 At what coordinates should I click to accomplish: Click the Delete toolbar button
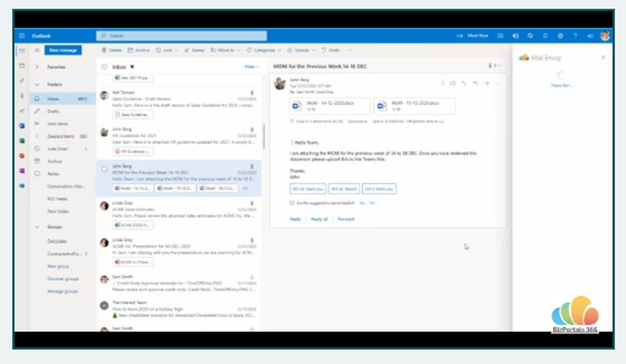tap(112, 50)
